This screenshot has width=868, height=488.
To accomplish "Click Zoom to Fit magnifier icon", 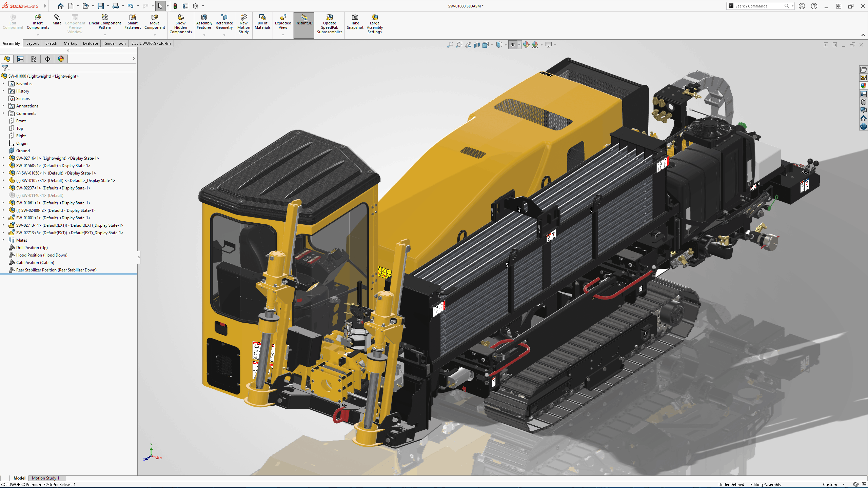I will tap(450, 45).
